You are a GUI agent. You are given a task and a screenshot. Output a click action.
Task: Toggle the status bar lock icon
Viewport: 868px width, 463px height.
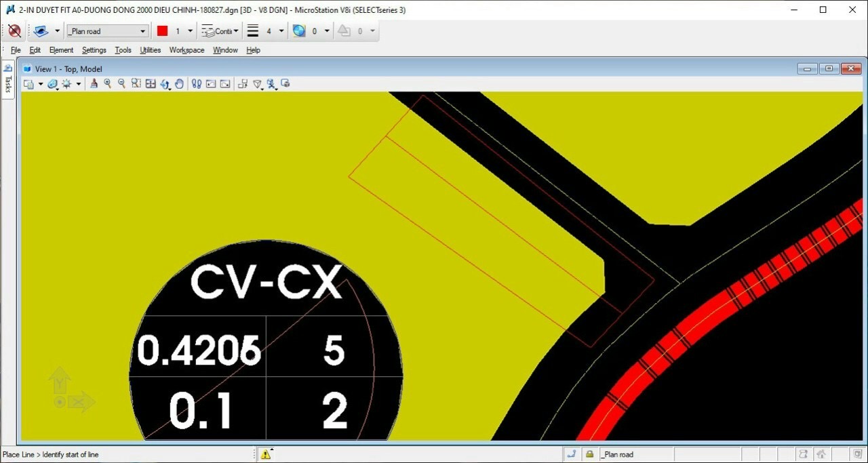(590, 454)
